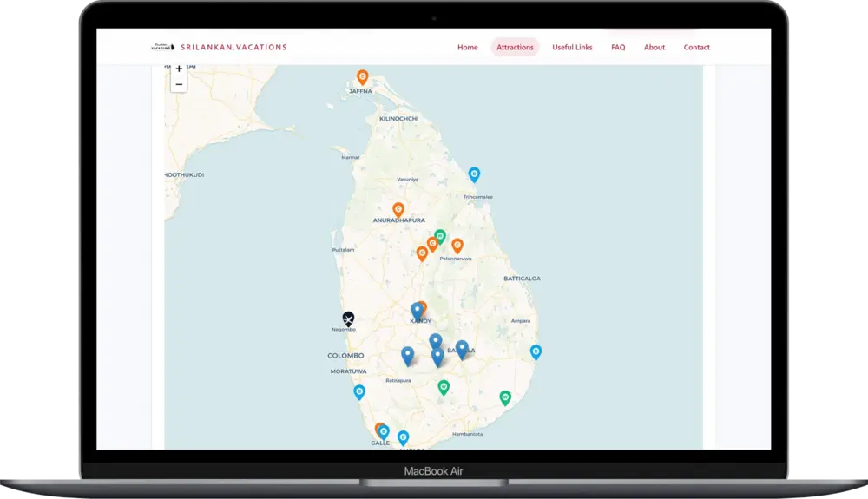Click the light blue marker on east coast

pyautogui.click(x=536, y=351)
